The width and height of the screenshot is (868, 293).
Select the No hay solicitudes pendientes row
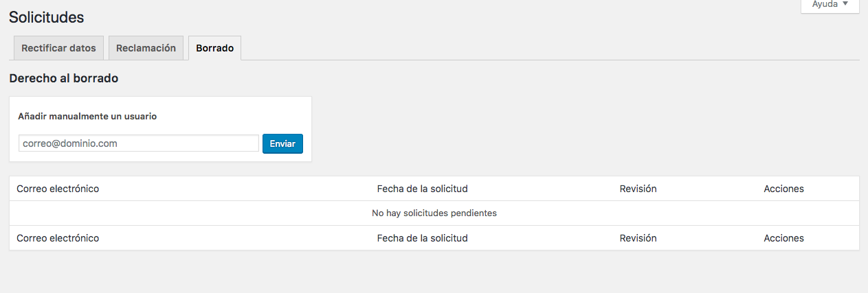434,213
